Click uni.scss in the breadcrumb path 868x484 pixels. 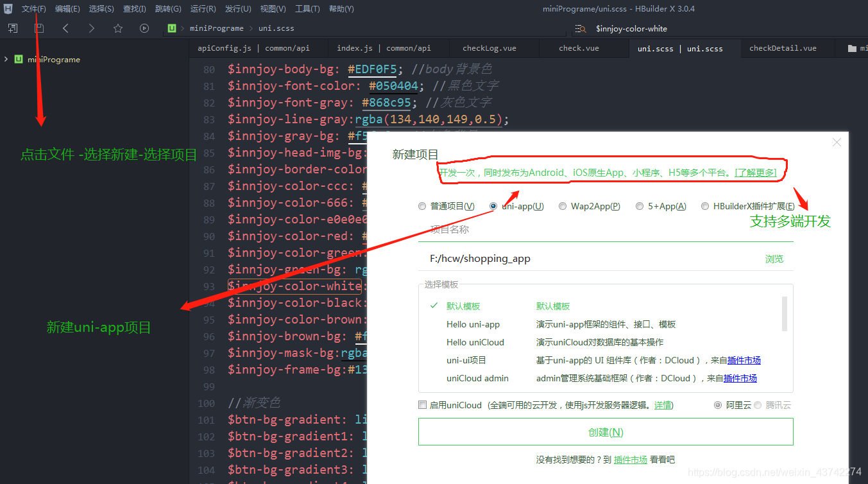coord(276,28)
